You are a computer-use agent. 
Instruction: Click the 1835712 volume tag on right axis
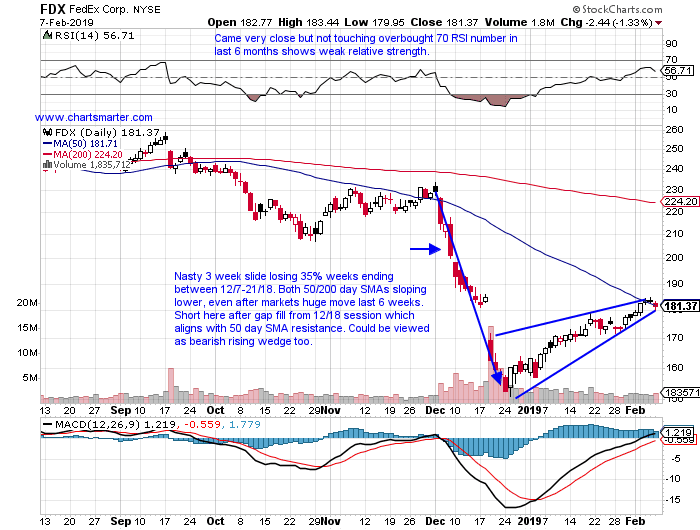[680, 392]
